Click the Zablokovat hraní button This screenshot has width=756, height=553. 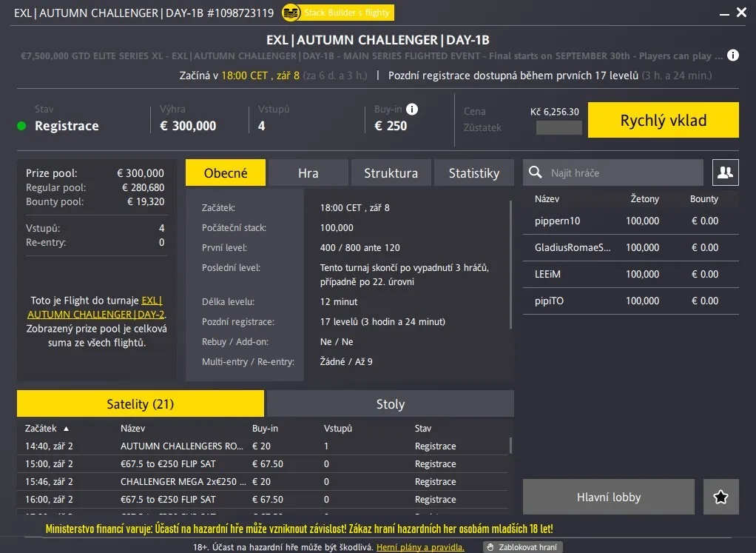coord(523,547)
